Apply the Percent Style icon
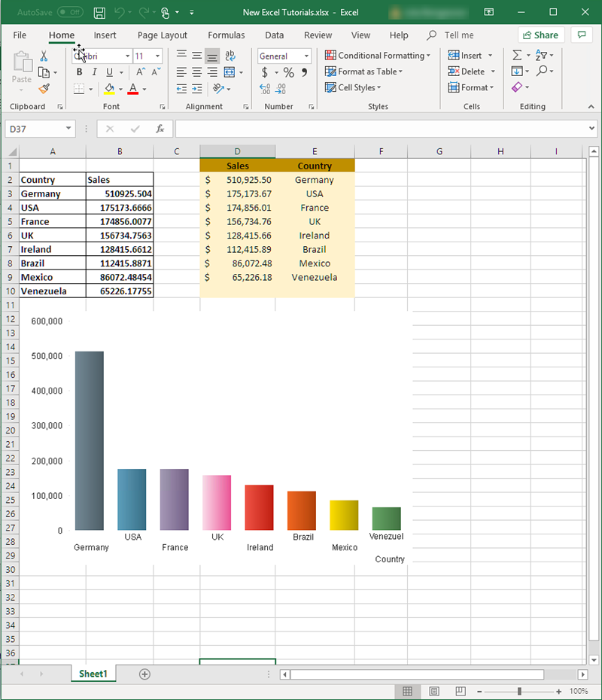 point(288,72)
